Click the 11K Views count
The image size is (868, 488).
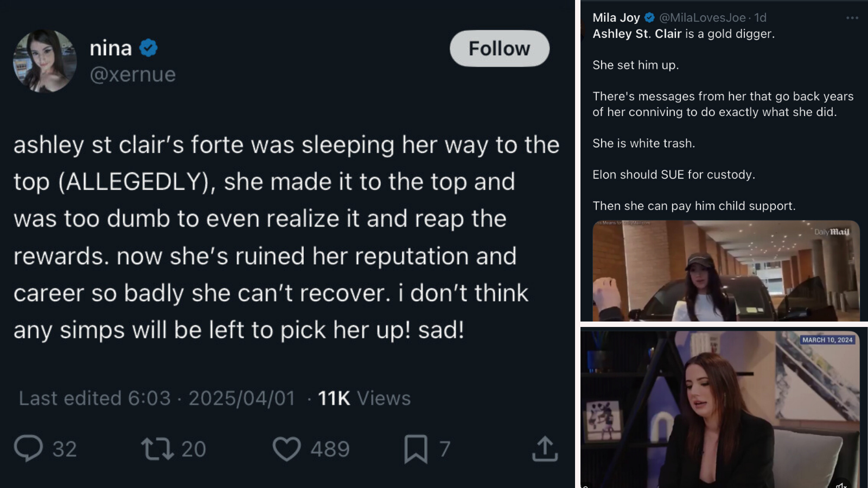coord(364,399)
